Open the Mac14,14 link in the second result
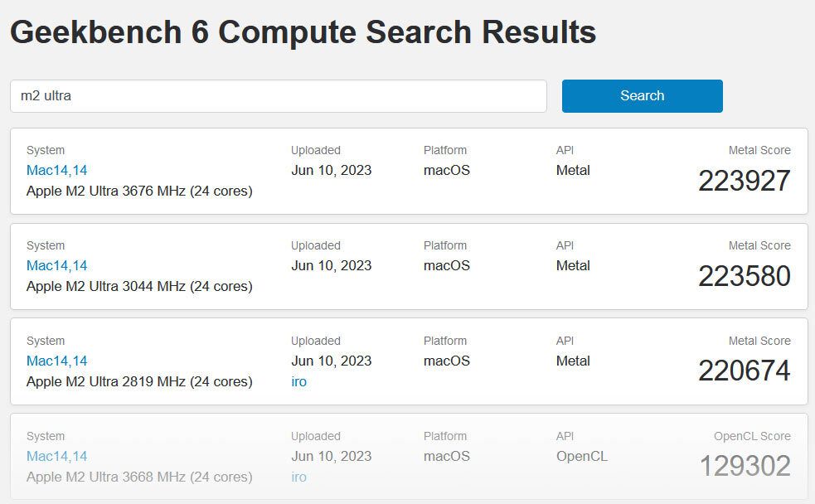 click(56, 266)
